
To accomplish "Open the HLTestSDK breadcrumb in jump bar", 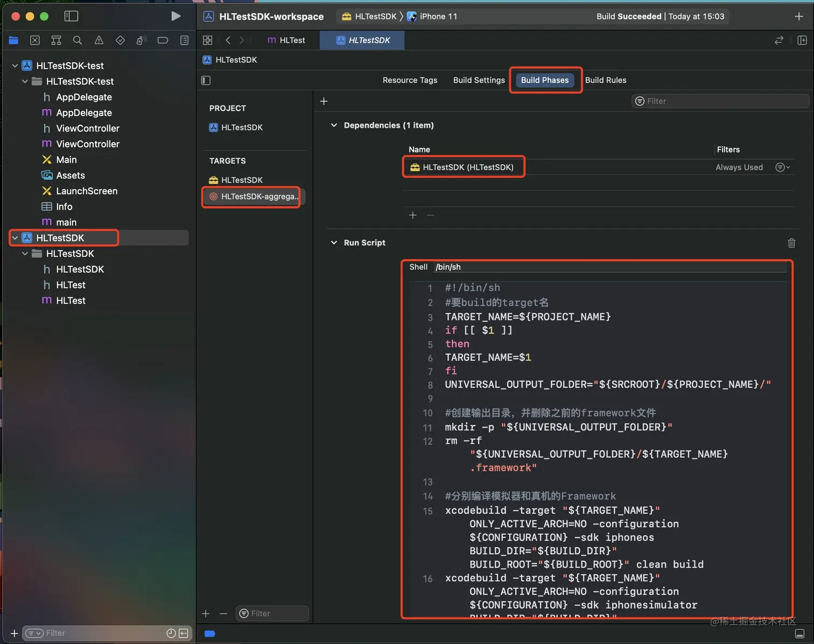I will pos(230,60).
